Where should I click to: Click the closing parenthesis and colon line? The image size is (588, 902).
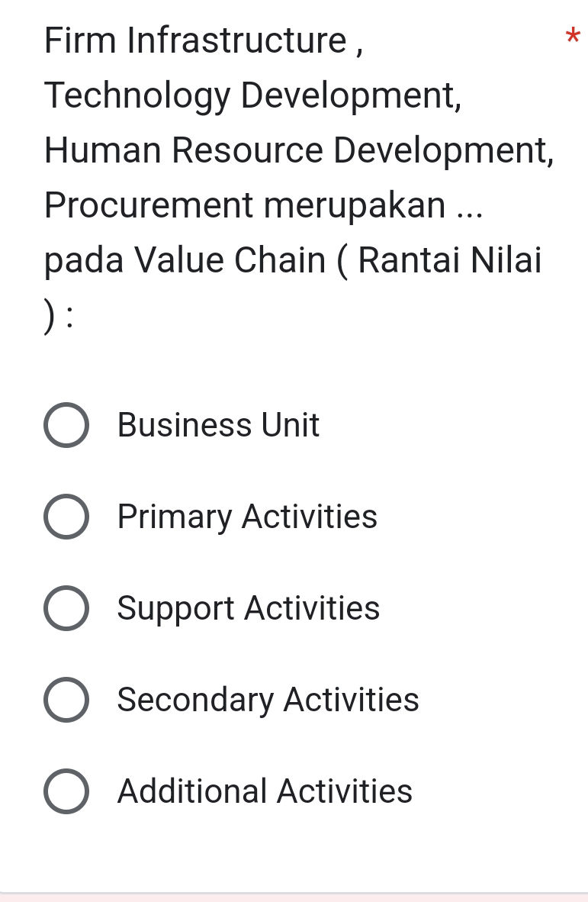click(58, 314)
